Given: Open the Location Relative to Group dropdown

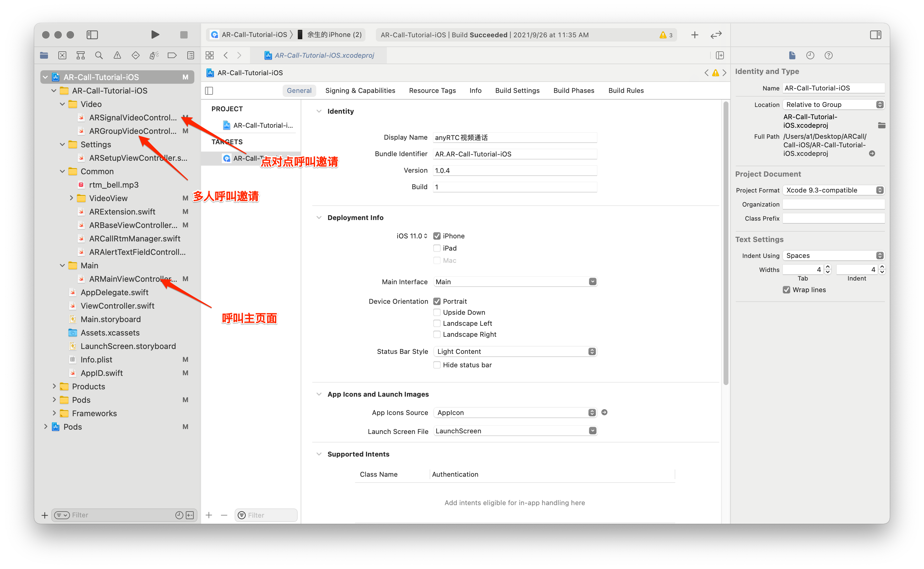Looking at the screenshot, I should point(833,105).
